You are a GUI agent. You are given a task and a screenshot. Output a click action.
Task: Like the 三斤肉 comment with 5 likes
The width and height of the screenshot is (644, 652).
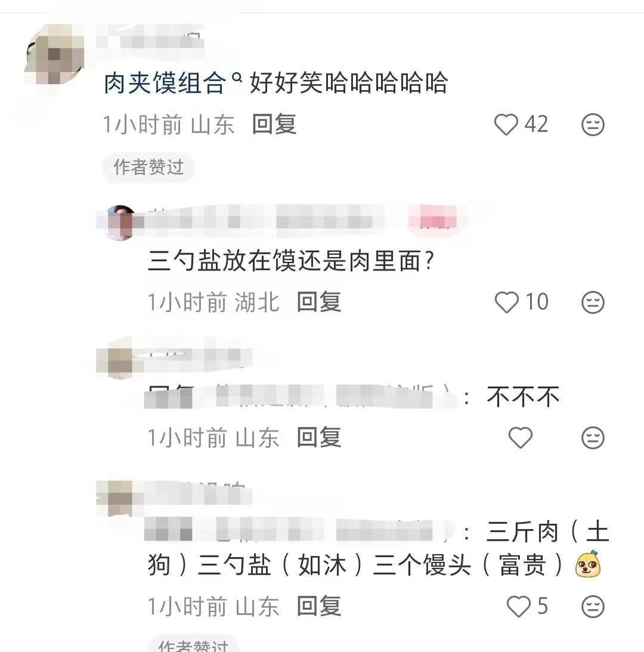(x=518, y=606)
